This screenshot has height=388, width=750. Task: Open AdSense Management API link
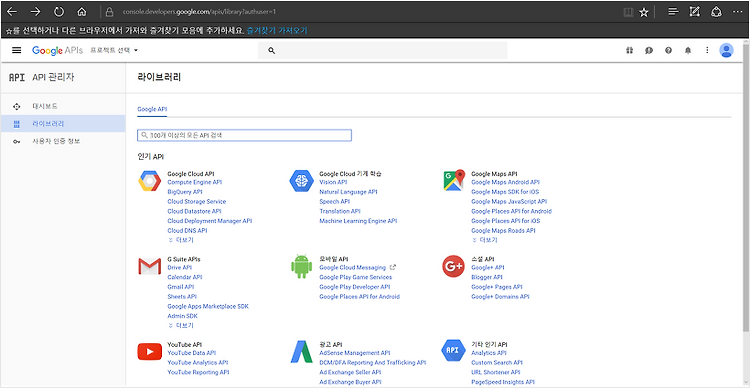click(x=355, y=353)
